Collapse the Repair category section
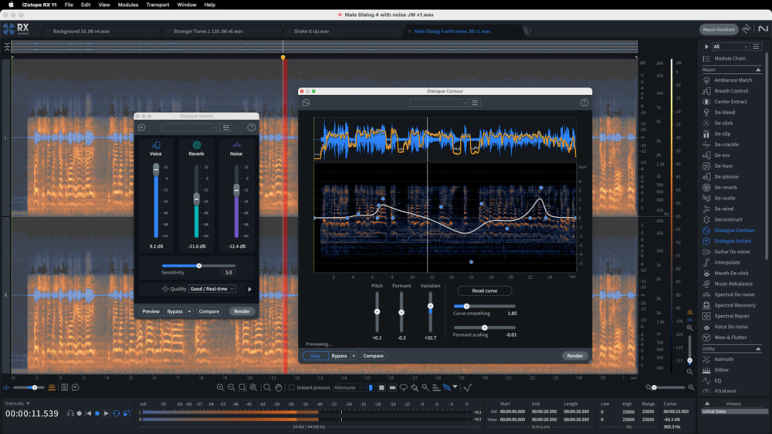The height and width of the screenshot is (434, 772). click(x=709, y=70)
